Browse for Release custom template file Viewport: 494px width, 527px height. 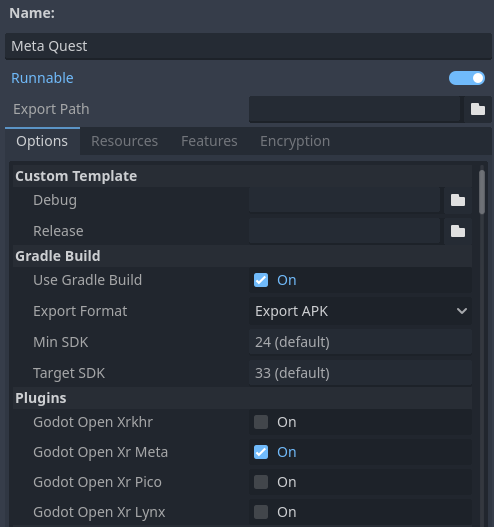[x=458, y=231]
